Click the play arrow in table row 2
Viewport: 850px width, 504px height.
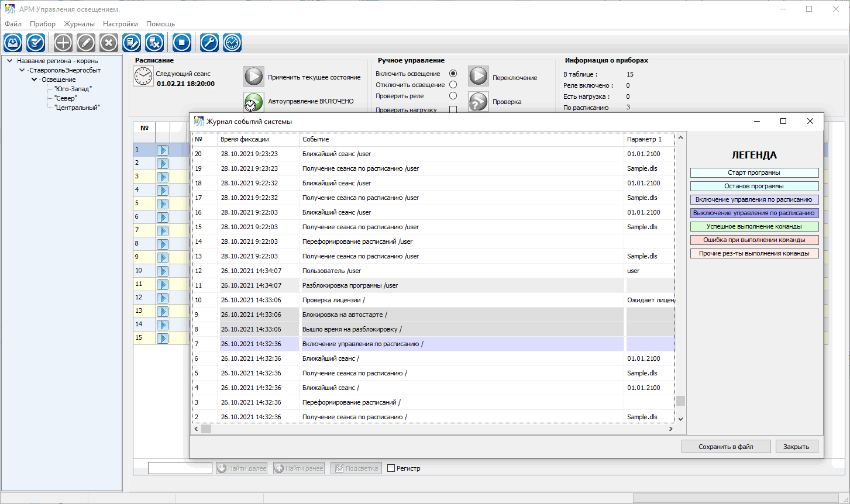pos(163,164)
